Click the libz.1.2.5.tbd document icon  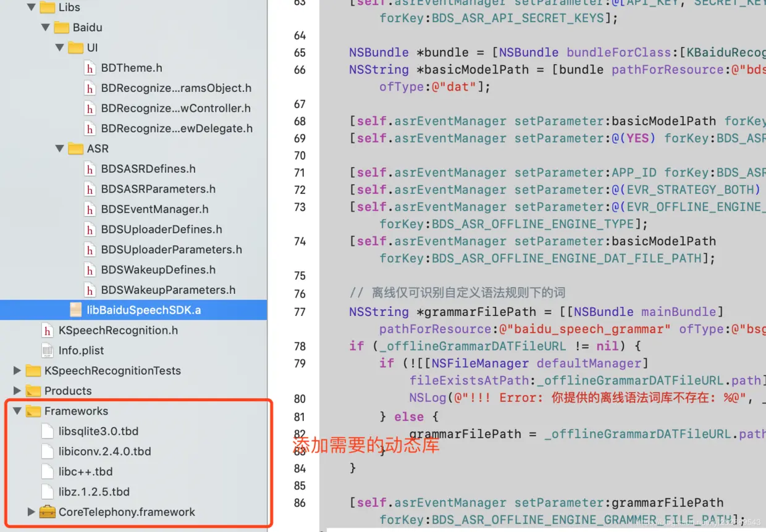pos(48,492)
